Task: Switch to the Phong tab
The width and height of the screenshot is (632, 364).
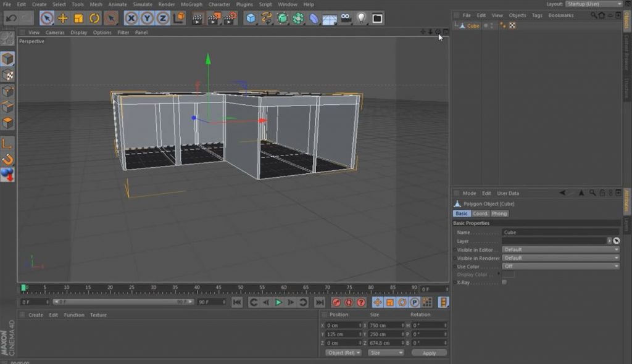Action: tap(499, 213)
